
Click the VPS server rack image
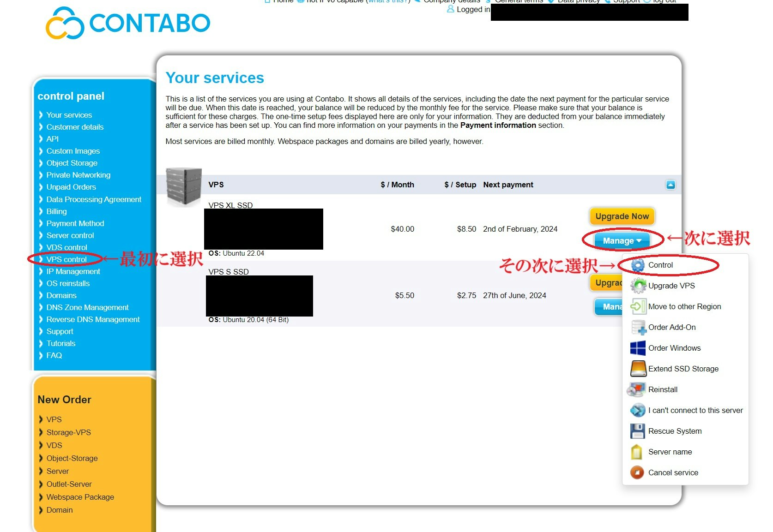coord(184,186)
